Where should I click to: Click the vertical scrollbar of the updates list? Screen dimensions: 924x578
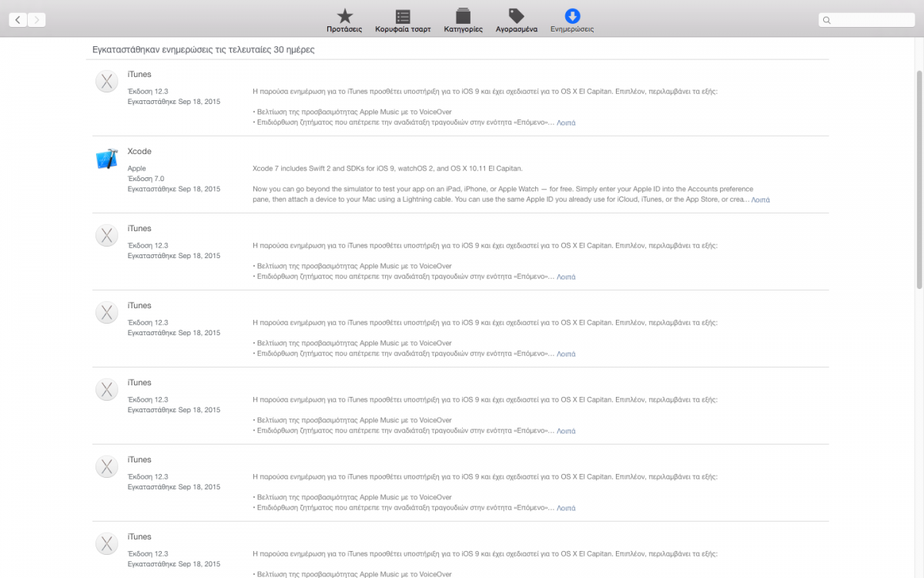[x=919, y=179]
